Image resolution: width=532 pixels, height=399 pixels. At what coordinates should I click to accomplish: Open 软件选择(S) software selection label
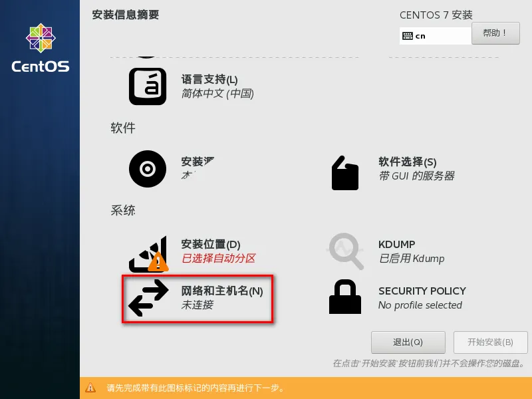click(408, 162)
